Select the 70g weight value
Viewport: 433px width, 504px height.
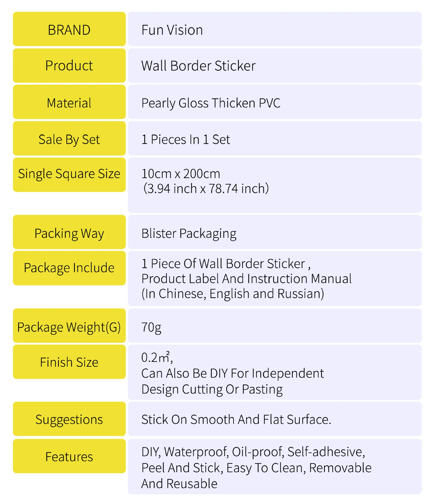(151, 328)
